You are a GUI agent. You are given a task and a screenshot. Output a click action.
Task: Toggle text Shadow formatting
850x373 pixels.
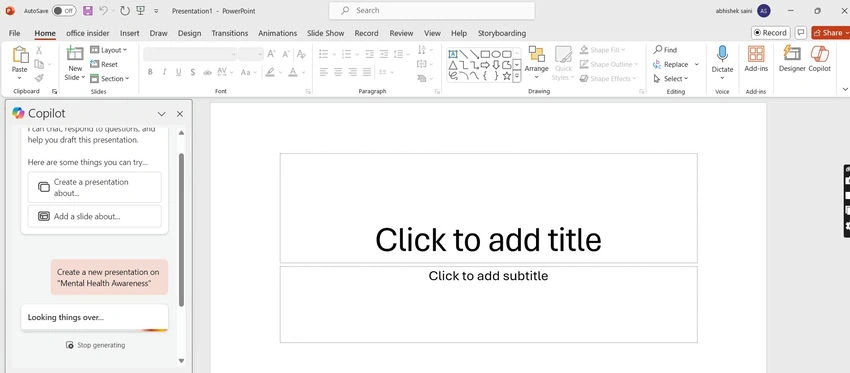coord(192,72)
